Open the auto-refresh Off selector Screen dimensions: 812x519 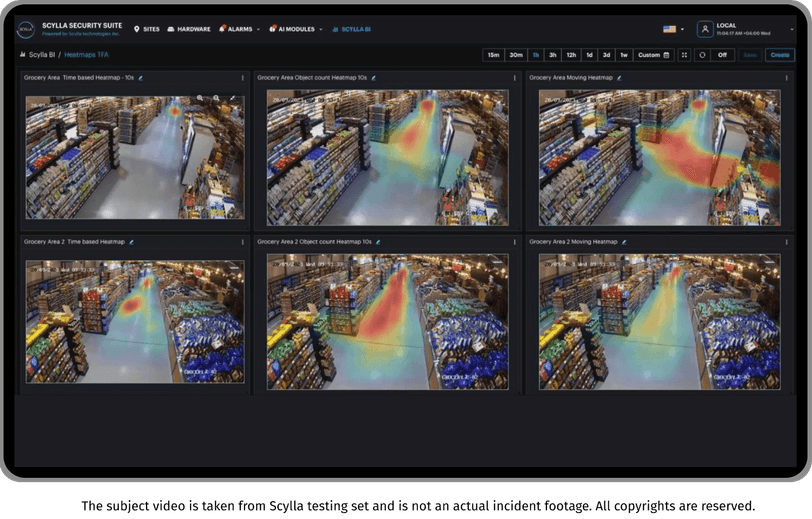point(722,55)
